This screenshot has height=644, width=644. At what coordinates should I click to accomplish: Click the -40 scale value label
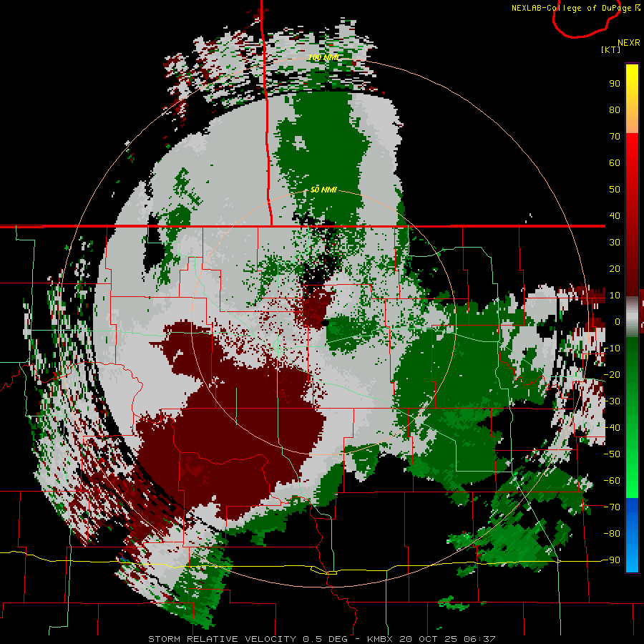(x=612, y=428)
